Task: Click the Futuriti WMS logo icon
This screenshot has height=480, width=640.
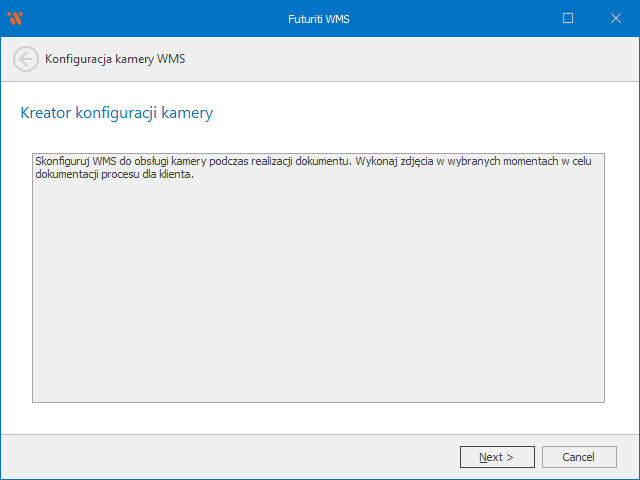Action: (x=15, y=18)
